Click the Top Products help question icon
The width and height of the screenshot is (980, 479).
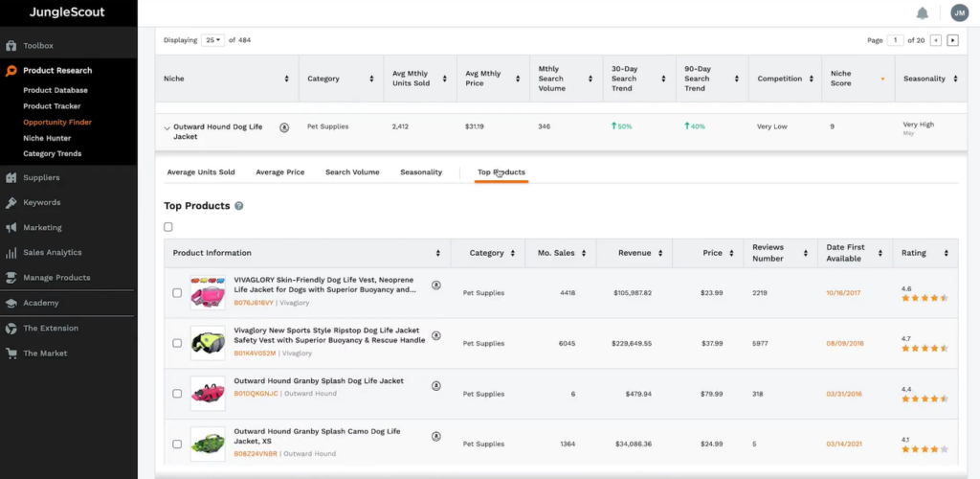(238, 206)
